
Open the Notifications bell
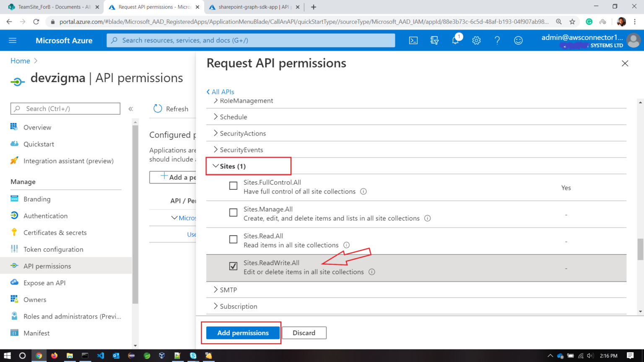tap(455, 40)
